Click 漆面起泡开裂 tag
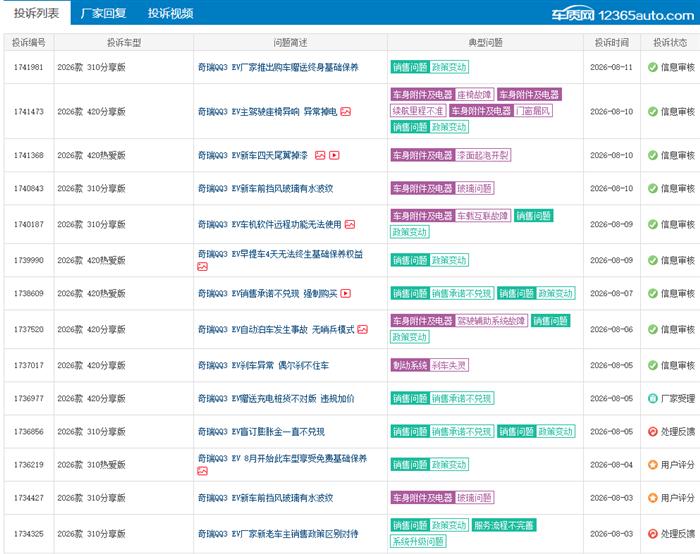Screen dimensions: 700x554 (x=483, y=155)
